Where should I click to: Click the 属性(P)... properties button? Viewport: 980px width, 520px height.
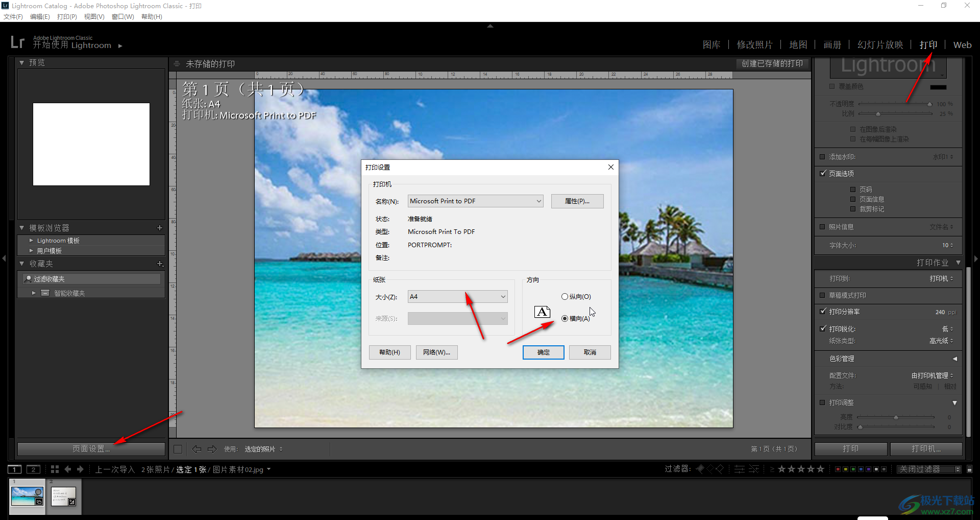tap(577, 201)
